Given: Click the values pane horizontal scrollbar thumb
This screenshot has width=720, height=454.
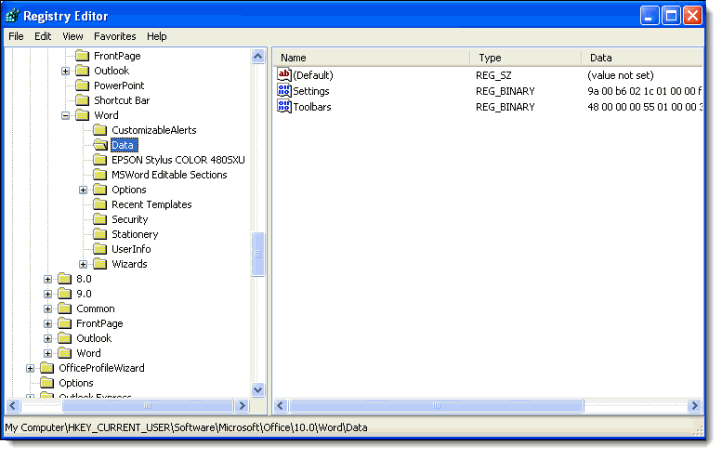Looking at the screenshot, I should 436,406.
